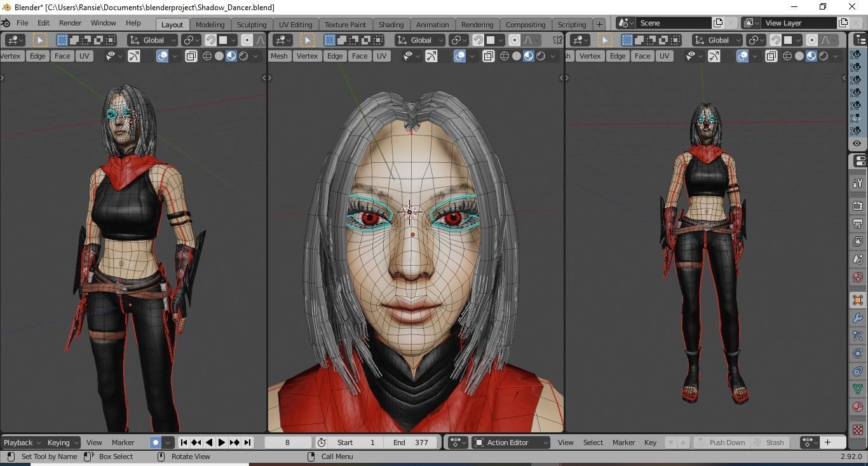The width and height of the screenshot is (868, 466).
Task: Click the End frame field 377
Action: click(x=411, y=442)
